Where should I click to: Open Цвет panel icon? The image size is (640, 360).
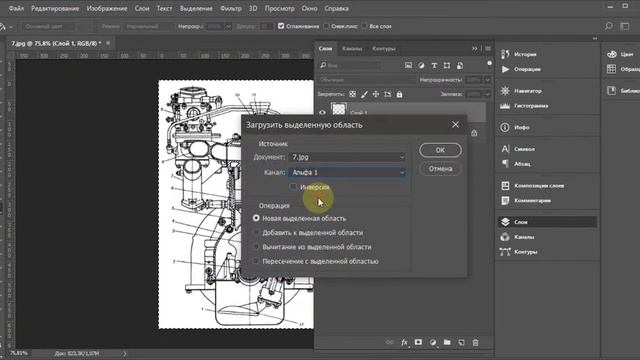(x=611, y=54)
